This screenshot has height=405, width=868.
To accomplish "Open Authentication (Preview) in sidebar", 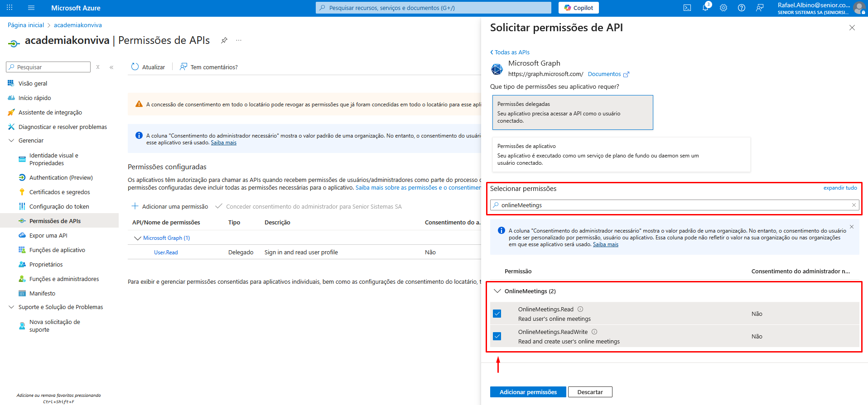I will click(61, 177).
